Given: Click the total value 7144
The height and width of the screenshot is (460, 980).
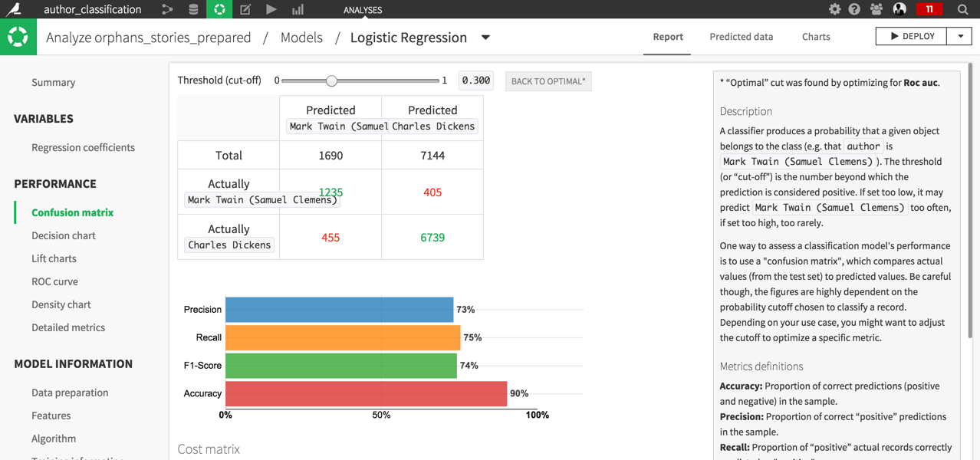Looking at the screenshot, I should coord(432,156).
